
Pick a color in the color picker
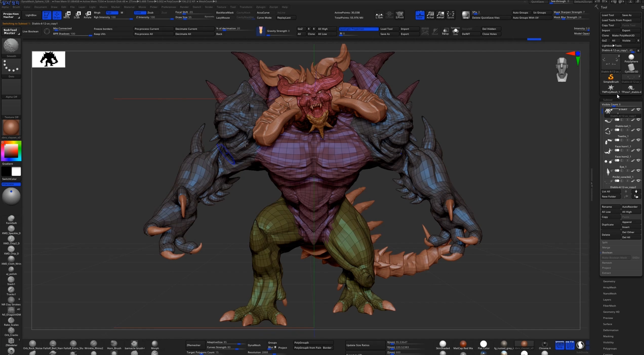[11, 151]
